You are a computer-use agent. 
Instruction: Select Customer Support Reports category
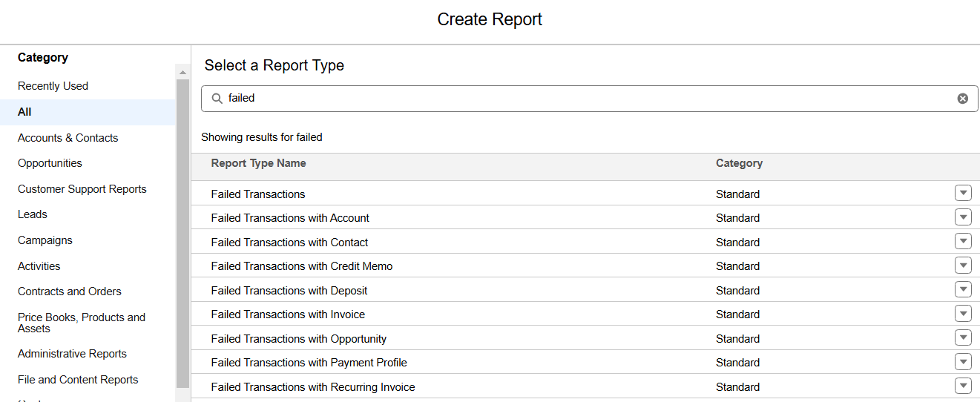[x=82, y=189]
